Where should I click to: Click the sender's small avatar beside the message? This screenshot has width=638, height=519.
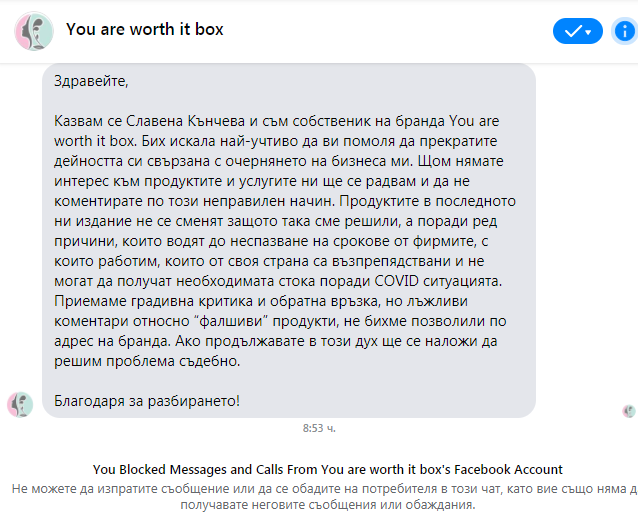tap(20, 404)
